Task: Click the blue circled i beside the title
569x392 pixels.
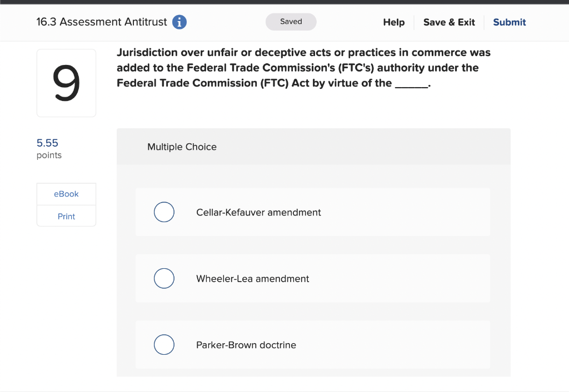Action: click(178, 22)
